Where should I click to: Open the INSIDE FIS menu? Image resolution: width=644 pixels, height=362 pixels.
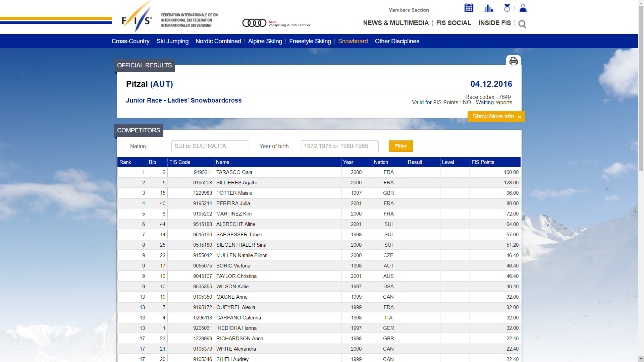coord(494,23)
